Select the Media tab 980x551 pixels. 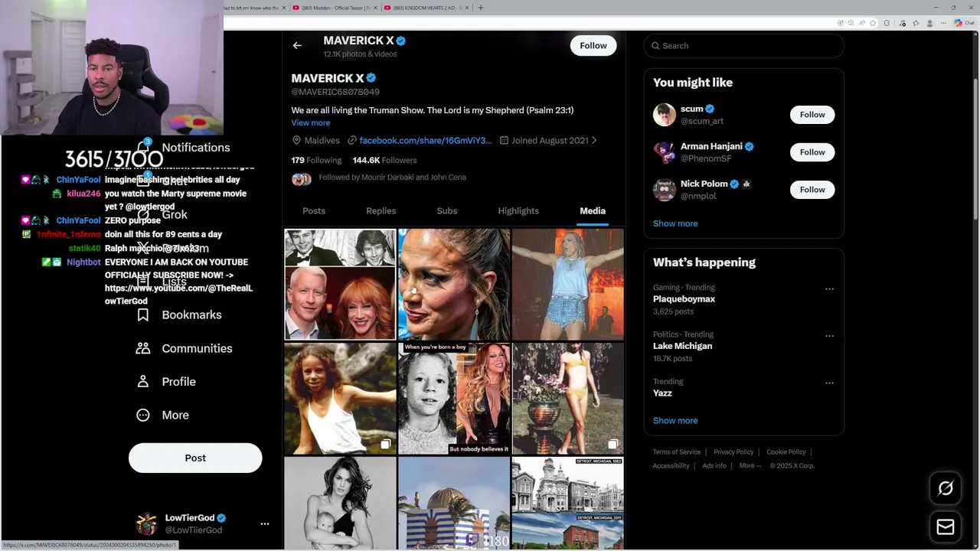[x=593, y=211]
